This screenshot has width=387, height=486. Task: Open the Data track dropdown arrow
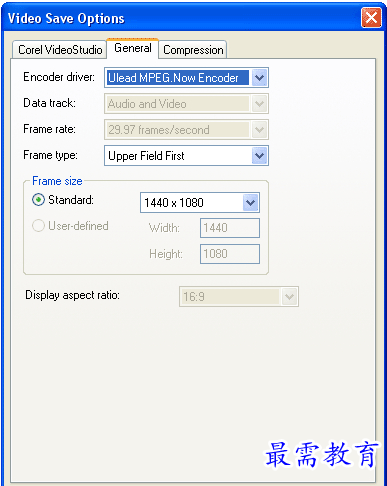[x=259, y=104]
